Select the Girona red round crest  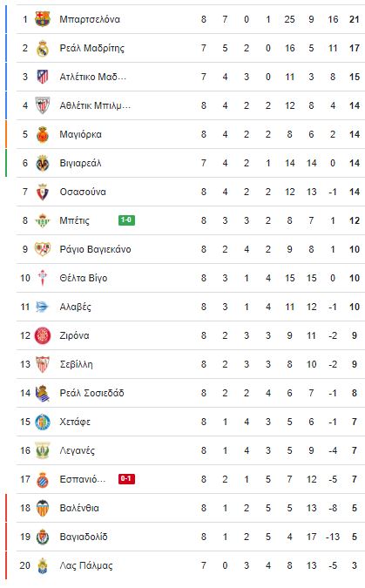point(43,335)
